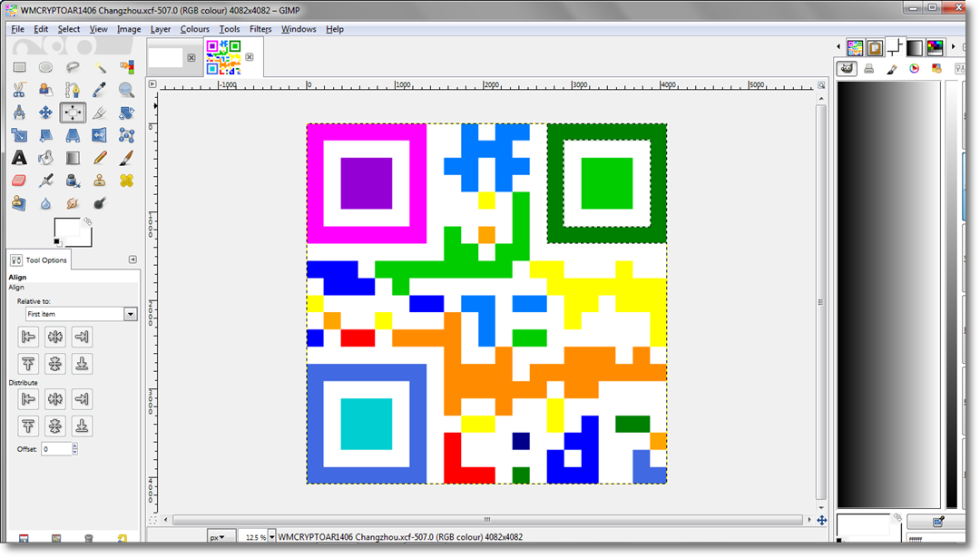Open the Gradients dock tab
The height and width of the screenshot is (558, 980).
click(x=915, y=47)
